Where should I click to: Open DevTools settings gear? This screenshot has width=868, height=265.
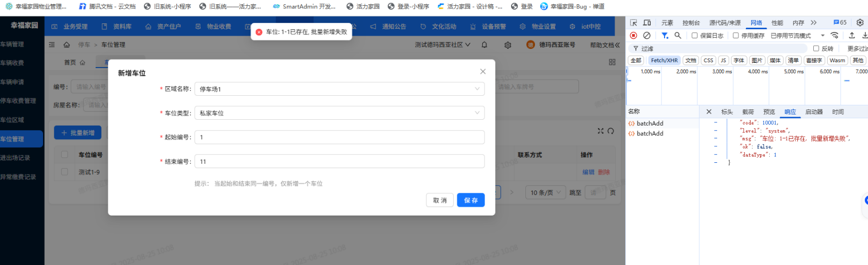click(x=860, y=22)
